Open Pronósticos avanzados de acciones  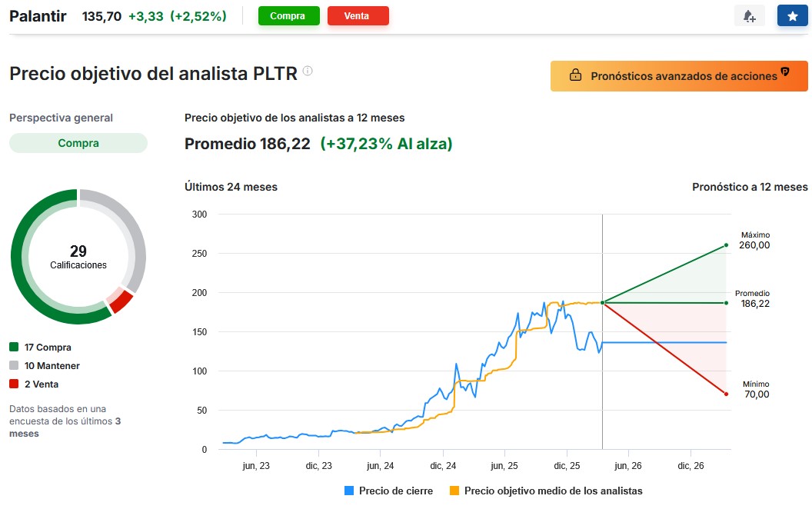679,76
